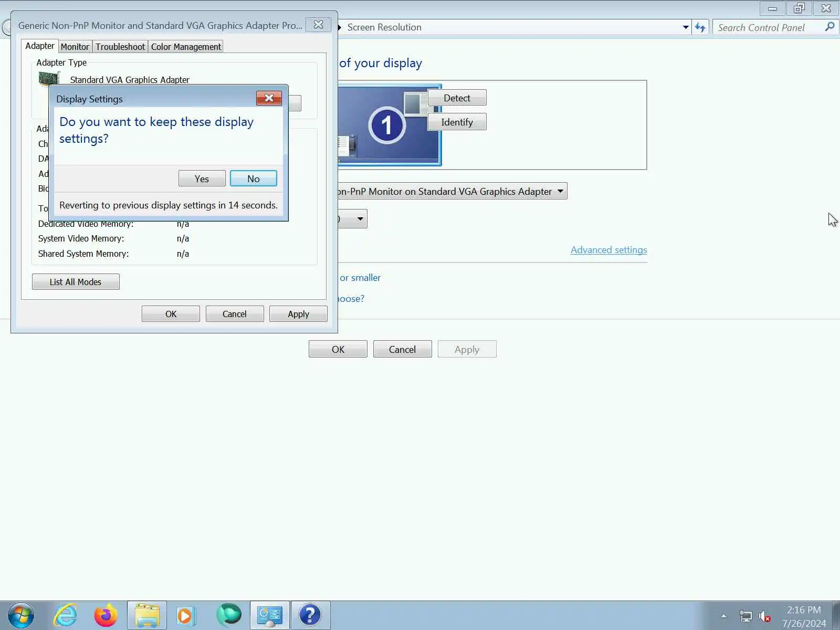This screenshot has height=630, width=840.
Task: Click the Identify button
Action: [x=457, y=122]
